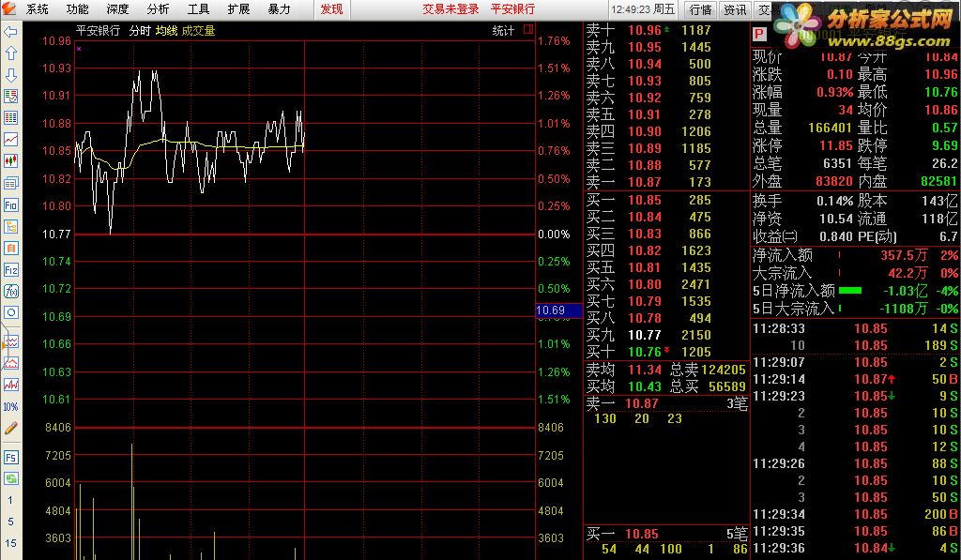Select the pencil drawing tool icon
The image size is (961, 560).
coord(10,429)
